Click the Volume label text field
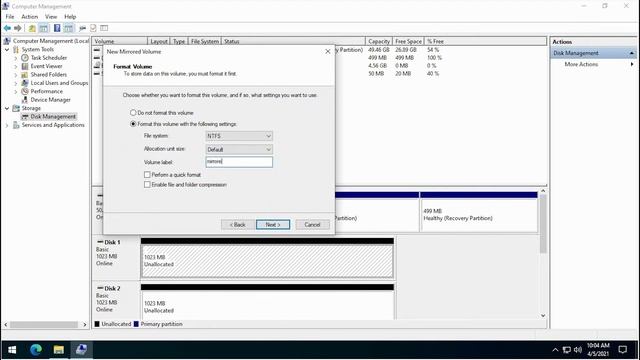The image size is (640, 360). click(x=239, y=162)
